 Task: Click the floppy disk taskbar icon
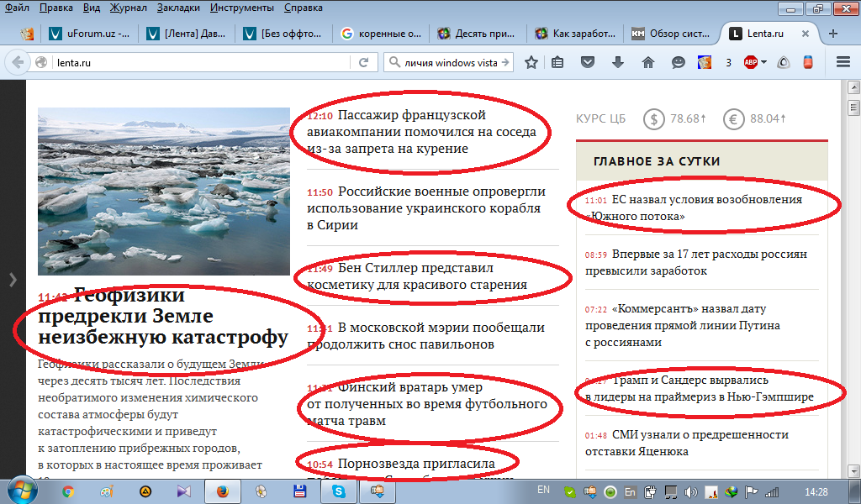(x=300, y=491)
